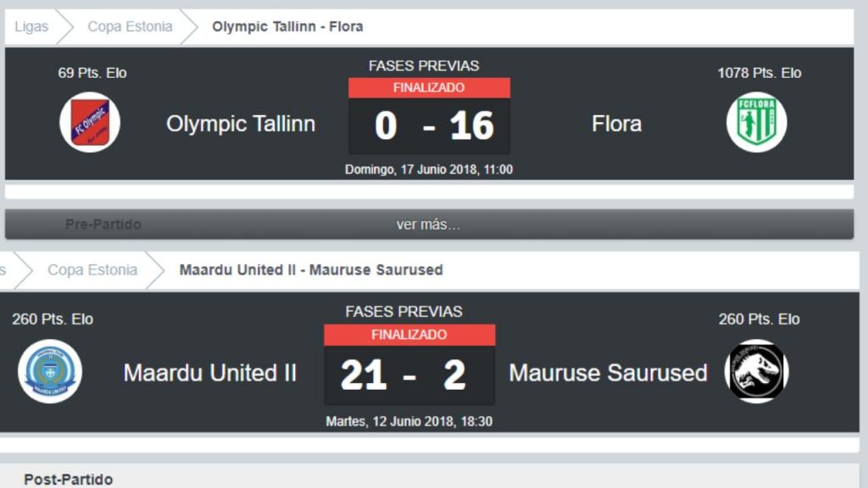Expand the ver más… bar

(429, 224)
